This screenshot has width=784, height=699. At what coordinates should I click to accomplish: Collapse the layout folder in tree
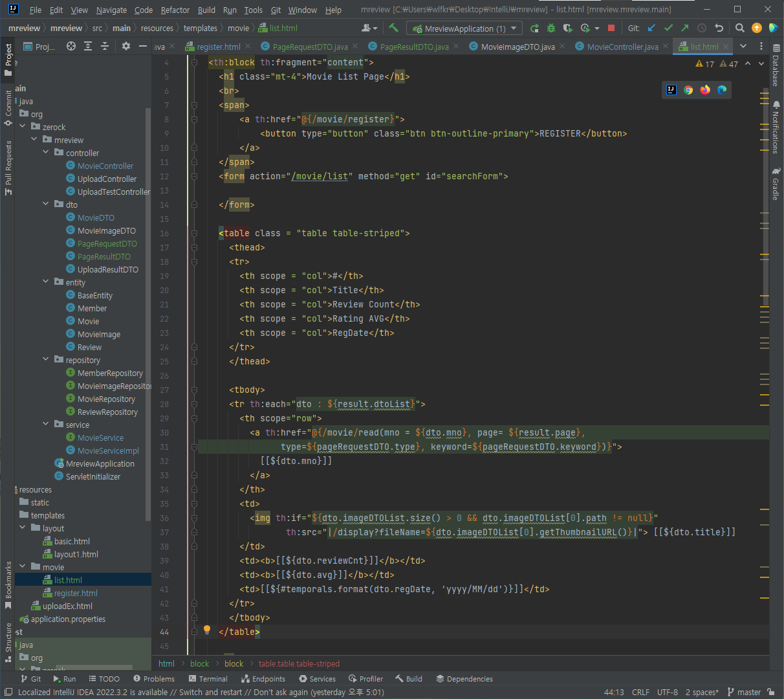(x=22, y=527)
